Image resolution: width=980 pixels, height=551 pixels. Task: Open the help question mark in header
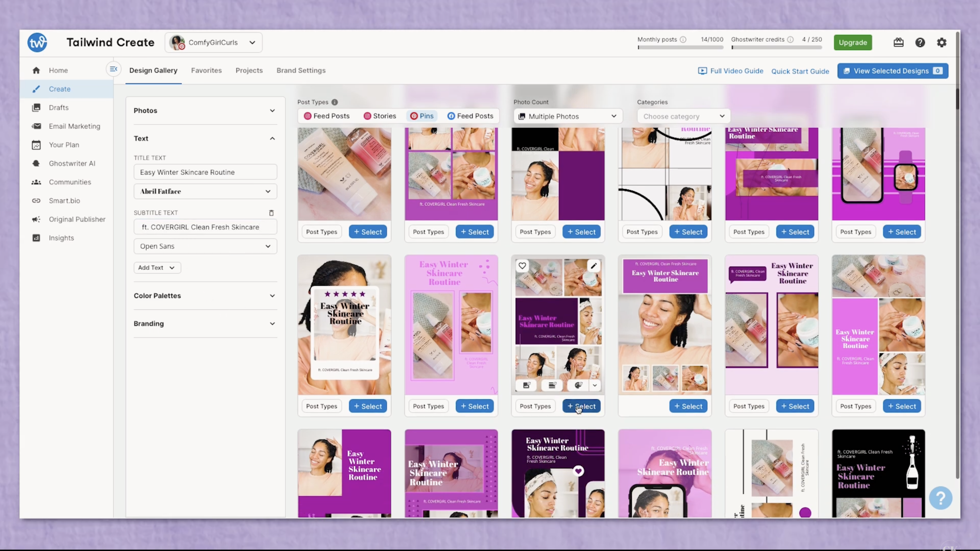click(920, 42)
